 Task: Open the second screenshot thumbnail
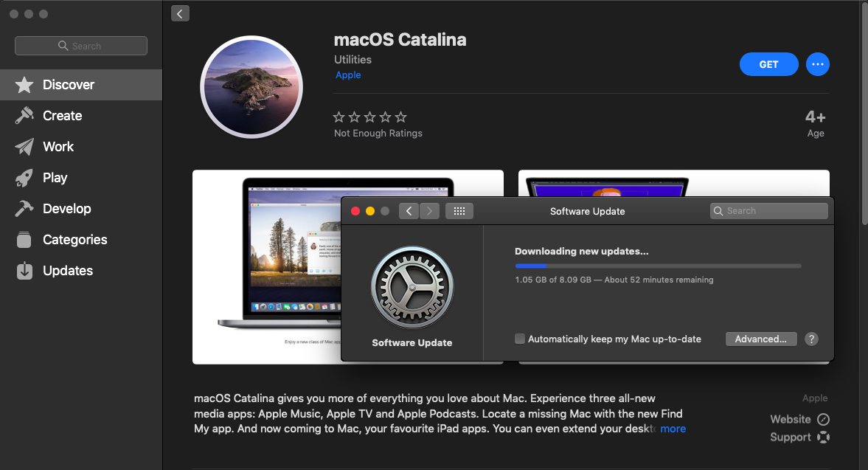pos(674,183)
